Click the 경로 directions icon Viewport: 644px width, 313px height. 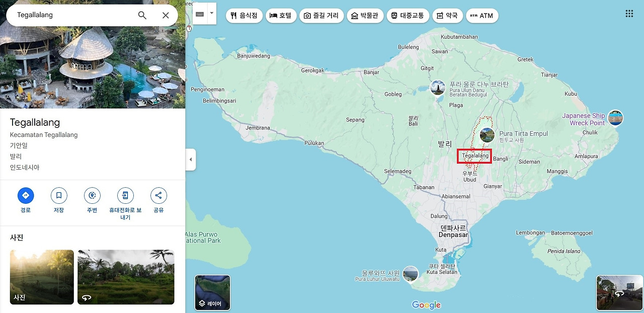coord(26,196)
